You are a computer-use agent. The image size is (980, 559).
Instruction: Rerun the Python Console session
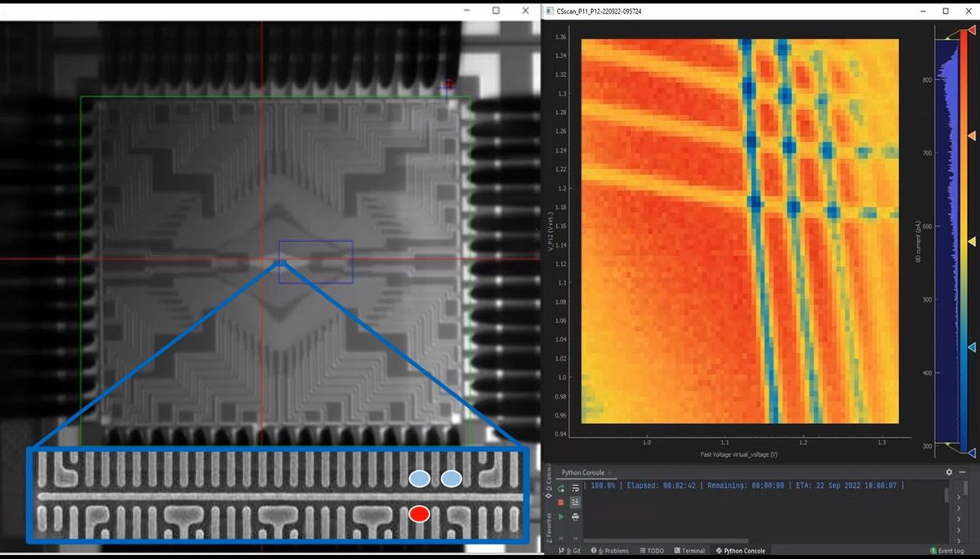[560, 488]
